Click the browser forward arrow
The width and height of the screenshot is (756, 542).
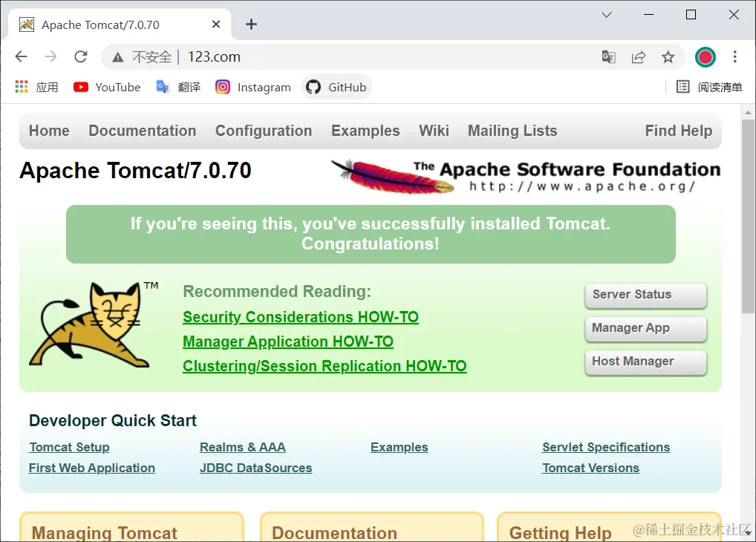pyautogui.click(x=50, y=57)
